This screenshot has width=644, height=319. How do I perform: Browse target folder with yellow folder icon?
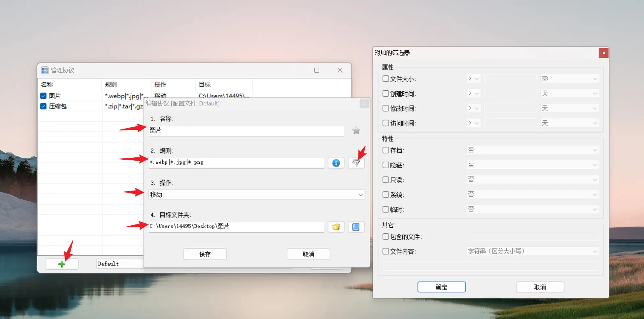click(x=336, y=227)
